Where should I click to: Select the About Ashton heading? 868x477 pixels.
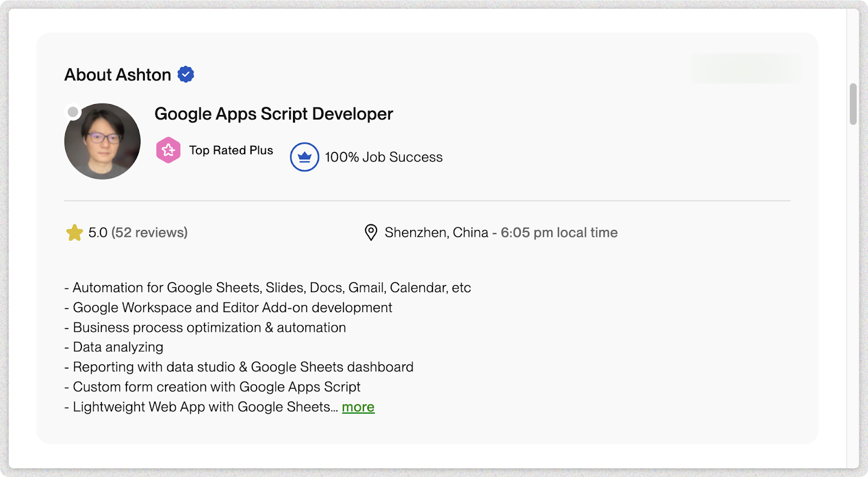118,75
